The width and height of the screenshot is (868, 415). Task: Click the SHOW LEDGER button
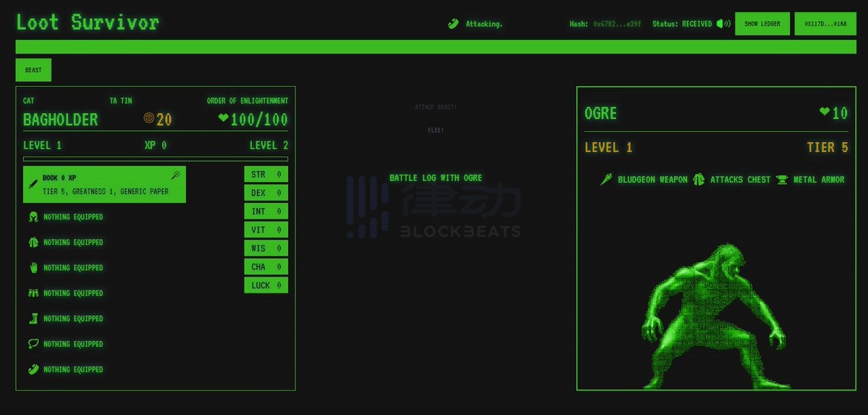[x=762, y=24]
